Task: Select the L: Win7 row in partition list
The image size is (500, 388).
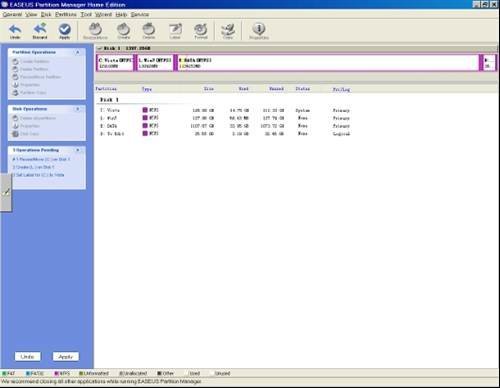Action: click(225, 118)
